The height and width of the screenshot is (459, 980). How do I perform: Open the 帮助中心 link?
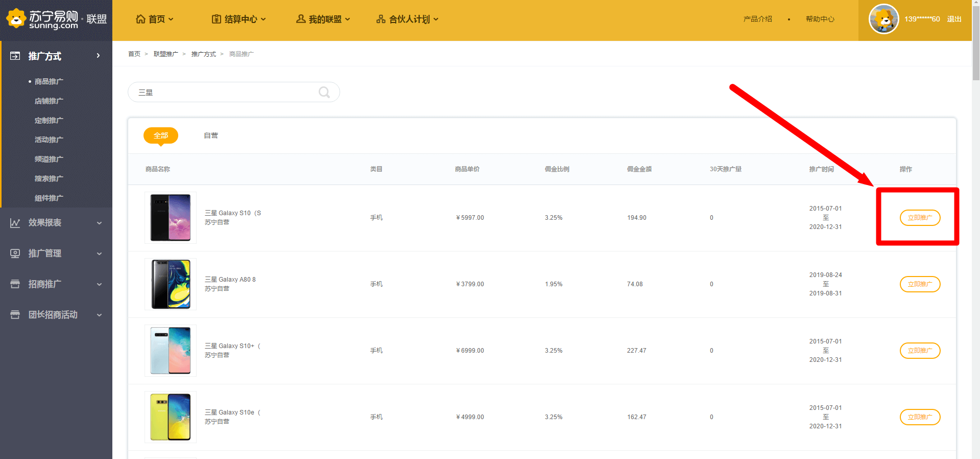coord(820,19)
